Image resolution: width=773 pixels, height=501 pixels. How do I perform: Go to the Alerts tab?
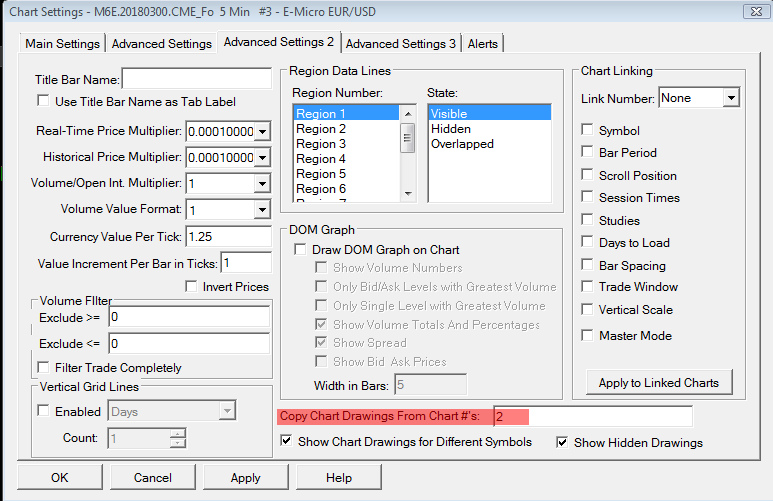point(483,43)
